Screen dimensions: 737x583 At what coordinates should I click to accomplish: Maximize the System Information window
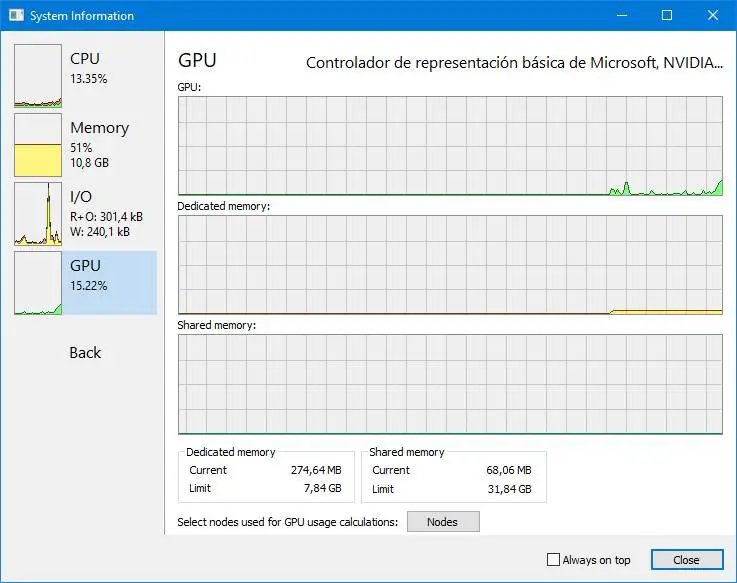click(667, 16)
